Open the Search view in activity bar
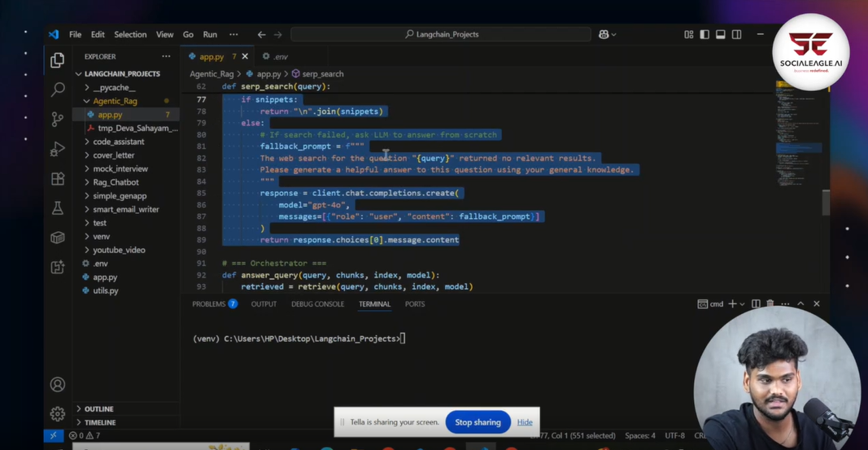 (x=57, y=89)
